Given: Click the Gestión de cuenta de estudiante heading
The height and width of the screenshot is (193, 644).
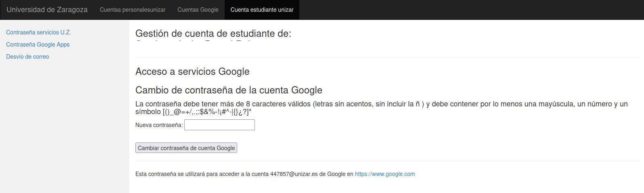Looking at the screenshot, I should [213, 34].
